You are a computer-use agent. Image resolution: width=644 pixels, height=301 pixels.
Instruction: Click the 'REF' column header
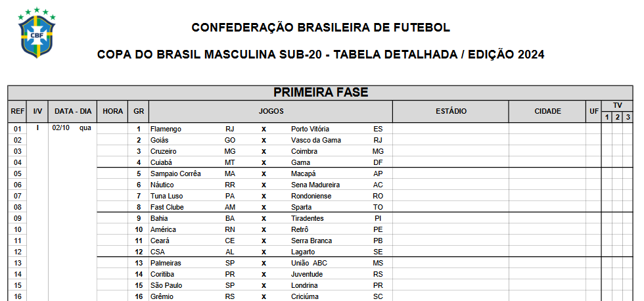[x=18, y=111]
